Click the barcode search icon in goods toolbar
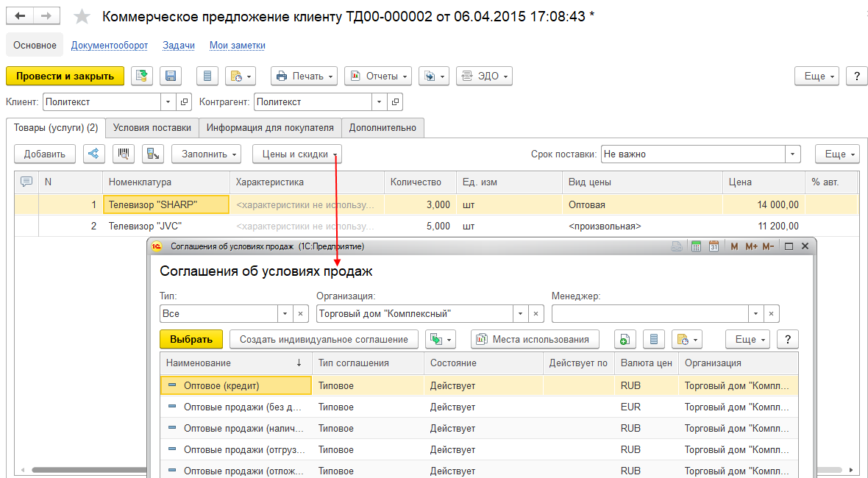 [124, 154]
